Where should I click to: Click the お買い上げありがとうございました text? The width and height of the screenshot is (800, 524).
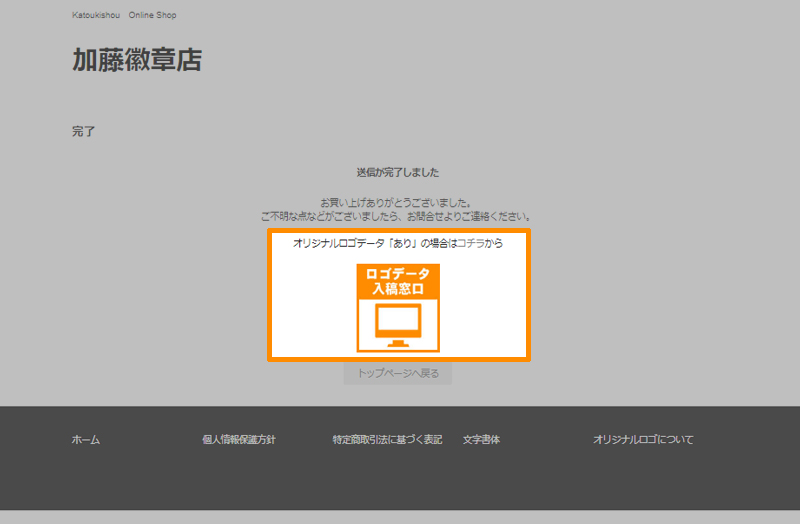[x=396, y=203]
